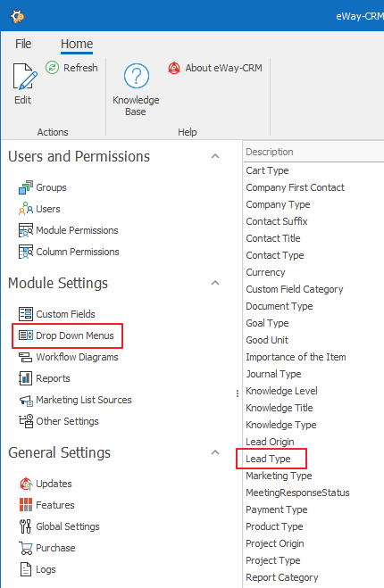Click the About eWay-CRM red icon
The height and width of the screenshot is (588, 384).
pos(174,68)
